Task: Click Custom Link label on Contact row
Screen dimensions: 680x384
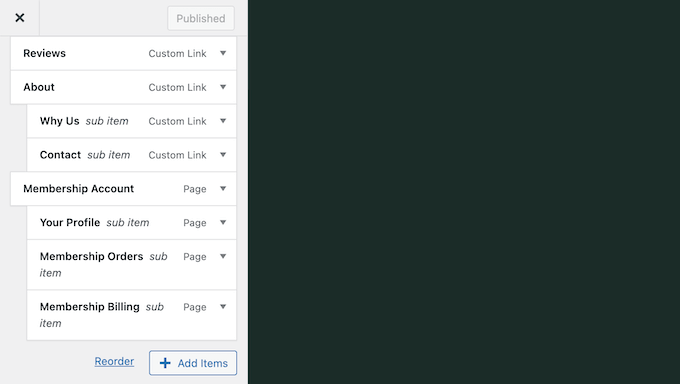Action: (x=177, y=155)
